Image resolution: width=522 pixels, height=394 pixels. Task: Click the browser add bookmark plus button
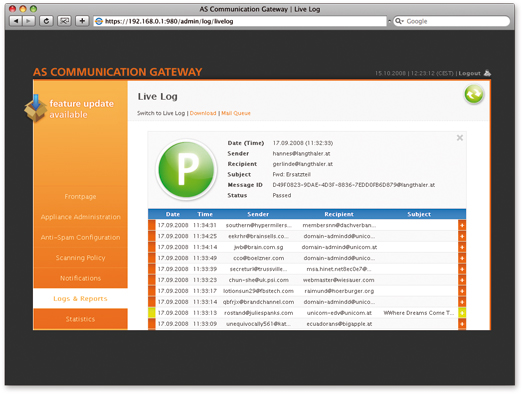(82, 21)
